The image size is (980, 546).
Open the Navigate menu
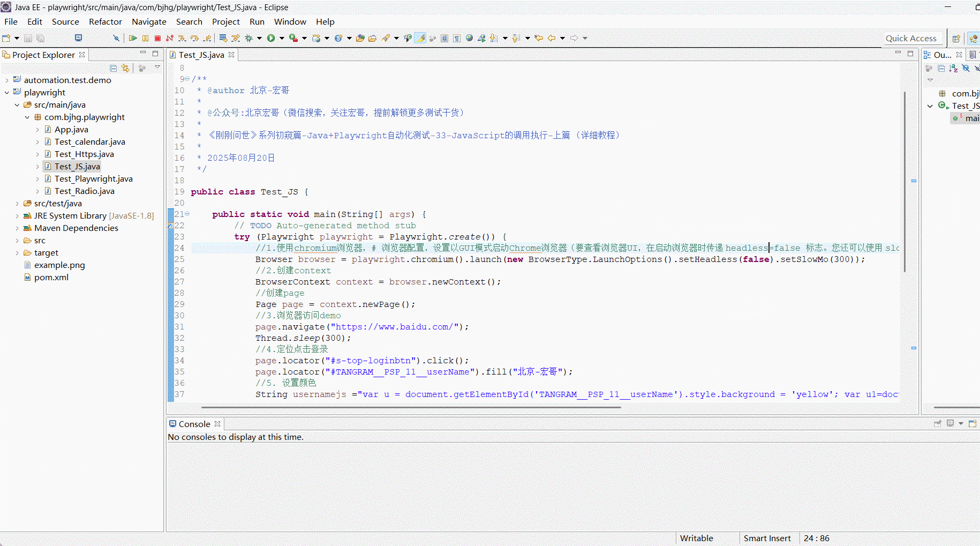tap(149, 21)
